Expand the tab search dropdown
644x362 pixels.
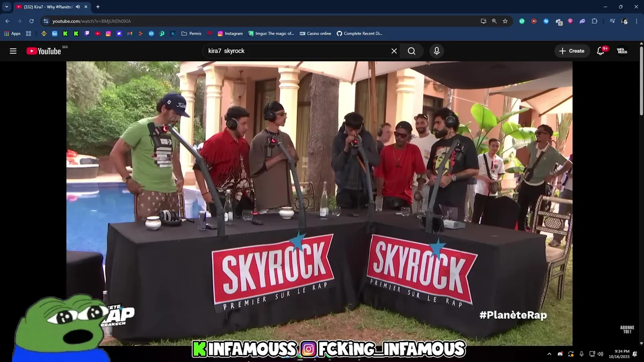(x=7, y=7)
